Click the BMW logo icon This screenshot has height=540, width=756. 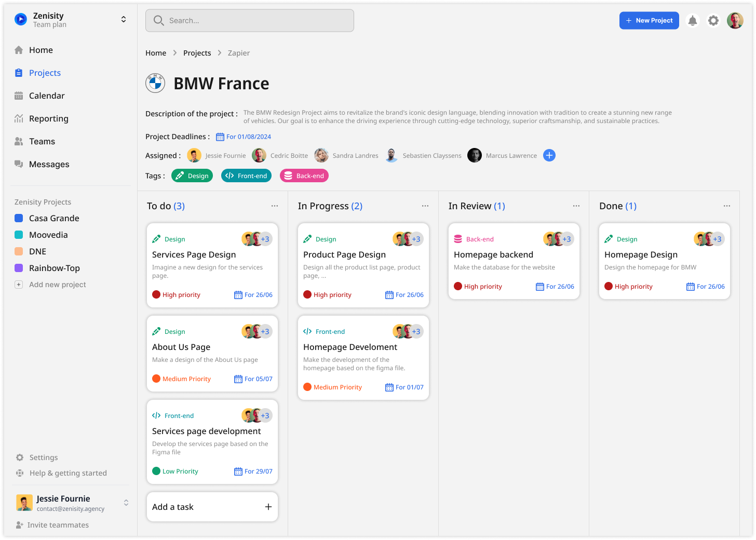[155, 83]
